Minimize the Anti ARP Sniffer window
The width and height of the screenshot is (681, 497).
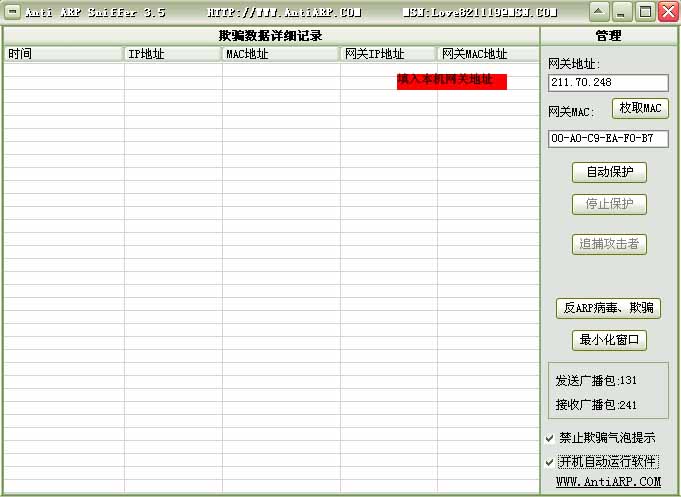click(x=622, y=12)
